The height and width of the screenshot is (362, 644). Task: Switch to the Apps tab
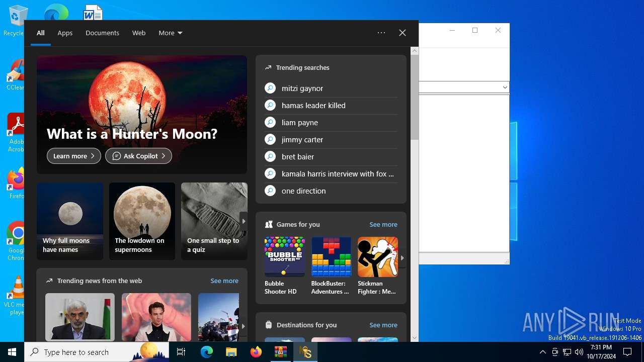[x=65, y=33]
